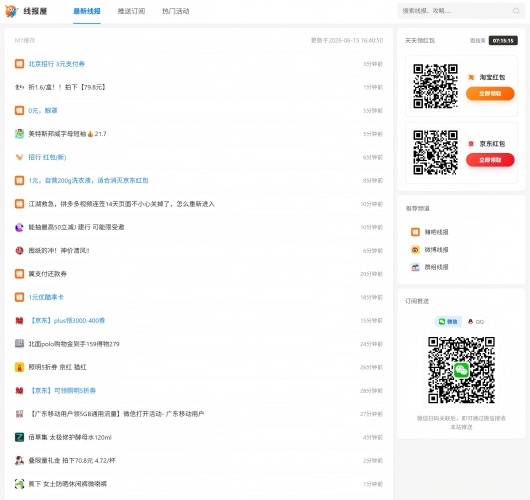Click the orange icon beside 北京招行 3元支付券
The width and height of the screenshot is (530, 500).
19,64
